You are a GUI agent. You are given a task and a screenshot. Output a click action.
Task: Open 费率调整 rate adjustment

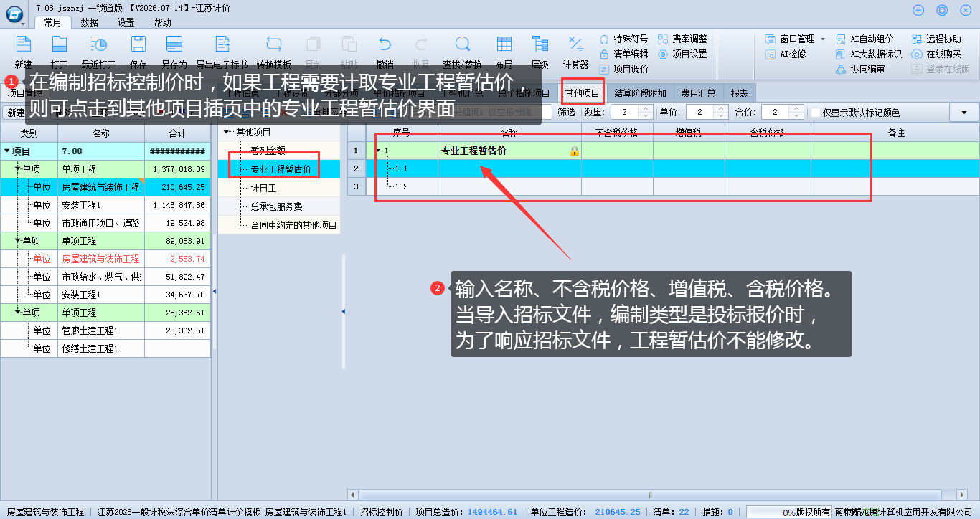[682, 39]
